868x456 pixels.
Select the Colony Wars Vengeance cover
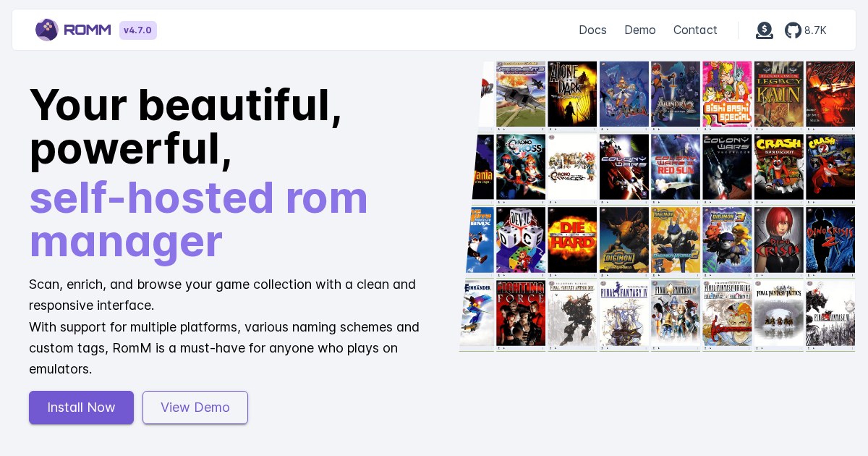tap(727, 167)
